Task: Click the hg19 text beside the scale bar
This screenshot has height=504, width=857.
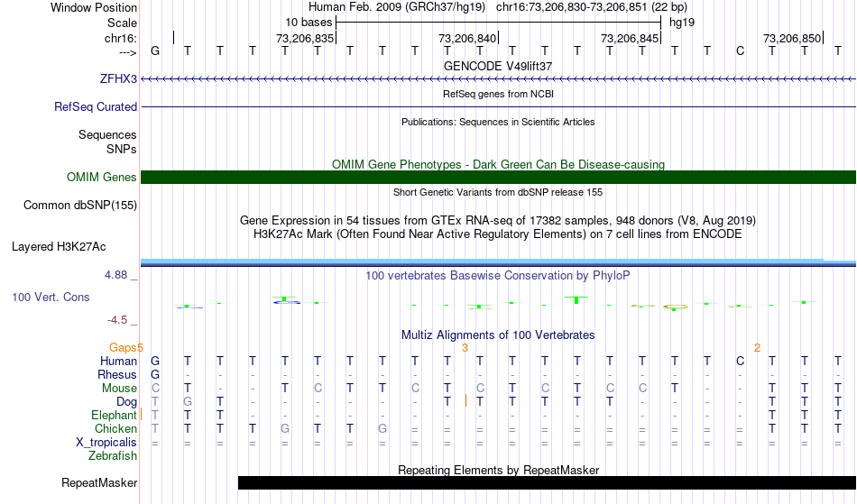Action: (x=682, y=23)
